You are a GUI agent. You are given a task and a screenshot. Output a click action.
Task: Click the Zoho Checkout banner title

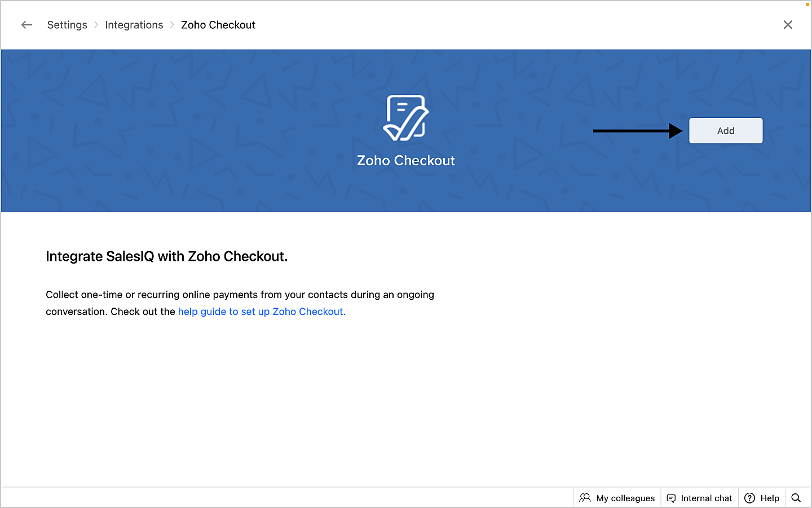(405, 161)
